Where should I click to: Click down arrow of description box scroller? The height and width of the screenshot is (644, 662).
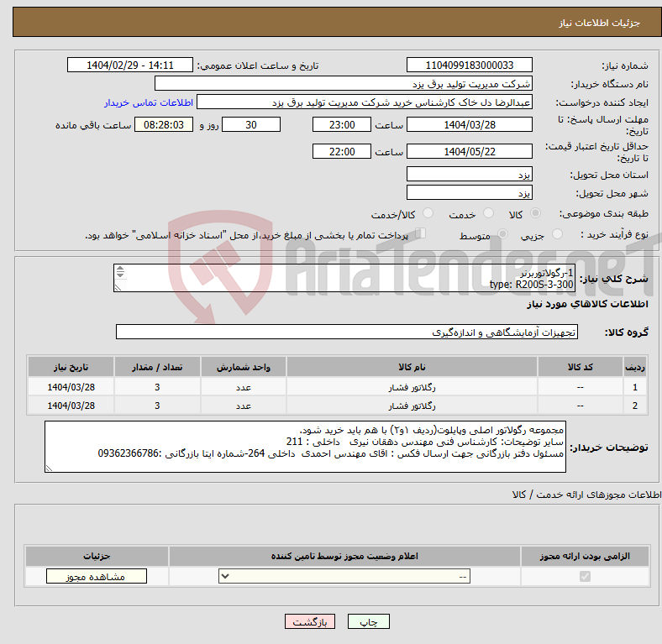click(120, 275)
